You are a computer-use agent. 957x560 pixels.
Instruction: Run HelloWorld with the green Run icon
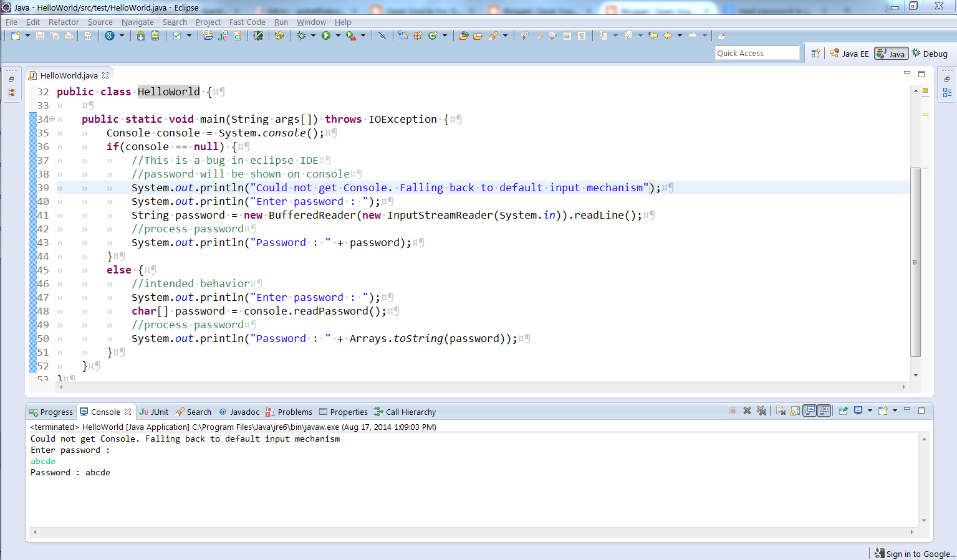coord(326,36)
